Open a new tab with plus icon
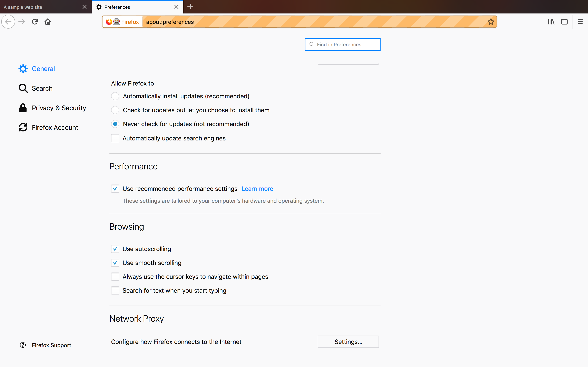588x367 pixels. click(190, 7)
